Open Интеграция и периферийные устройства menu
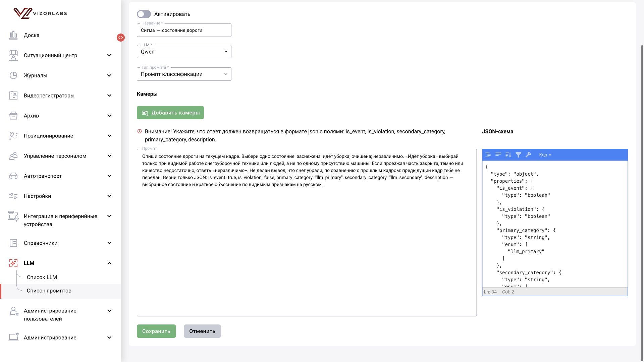 pos(60,220)
